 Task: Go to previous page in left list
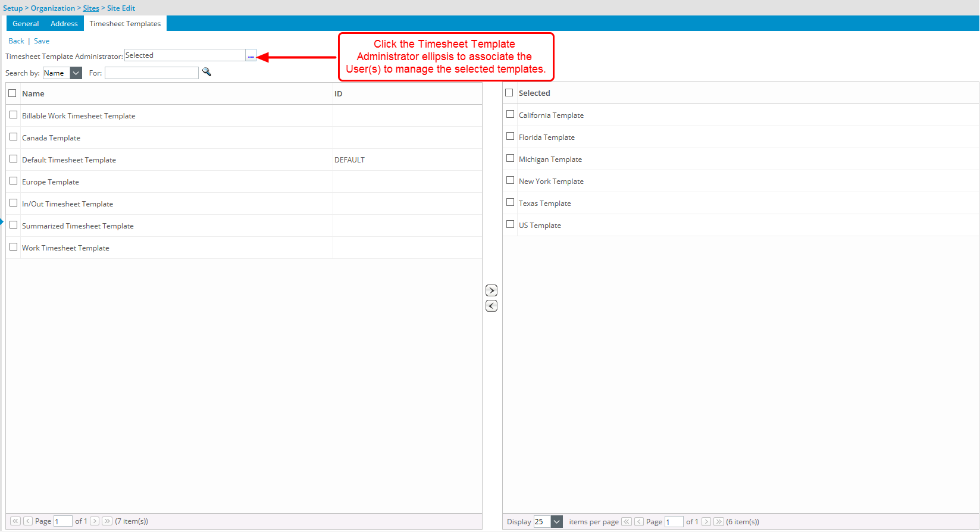(28, 521)
